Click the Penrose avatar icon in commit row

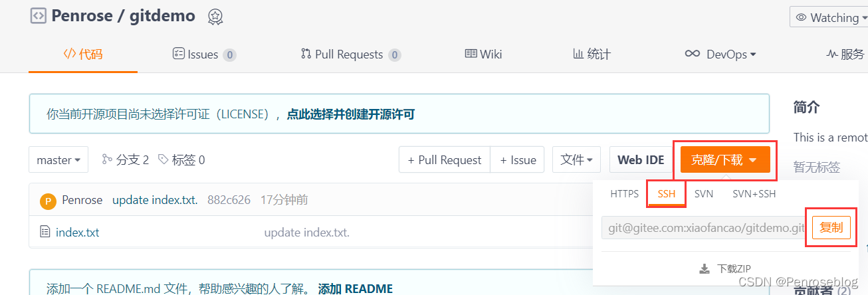[48, 201]
